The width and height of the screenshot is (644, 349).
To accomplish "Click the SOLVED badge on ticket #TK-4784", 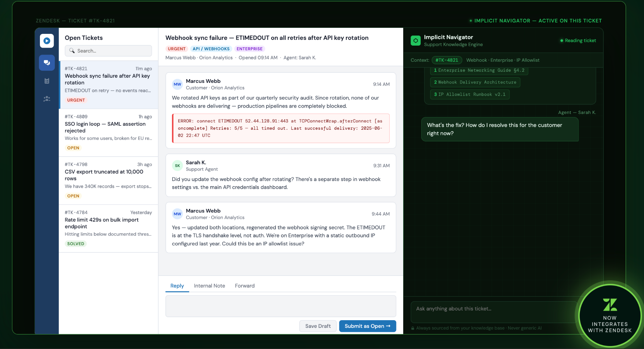I will 75,244.
